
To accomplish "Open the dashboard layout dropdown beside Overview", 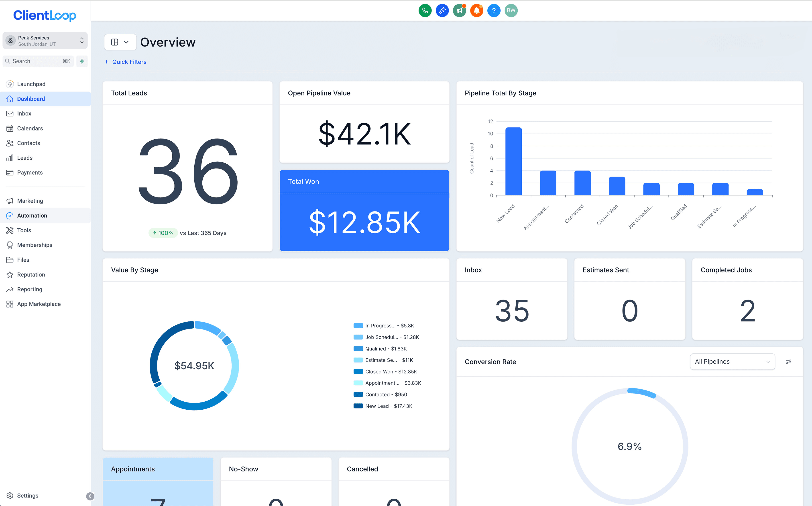I will coord(120,42).
